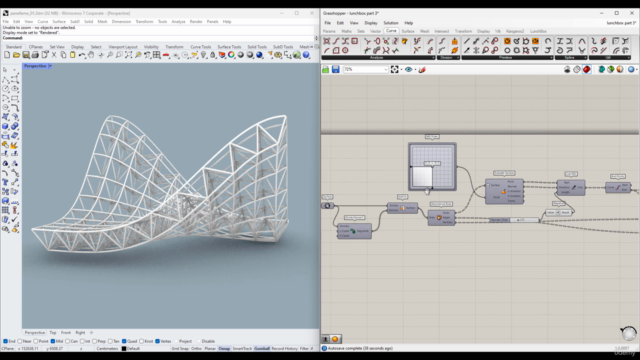Open the Grasshopper Solution menu
Image resolution: width=640 pixels, height=360 pixels.
tap(391, 23)
